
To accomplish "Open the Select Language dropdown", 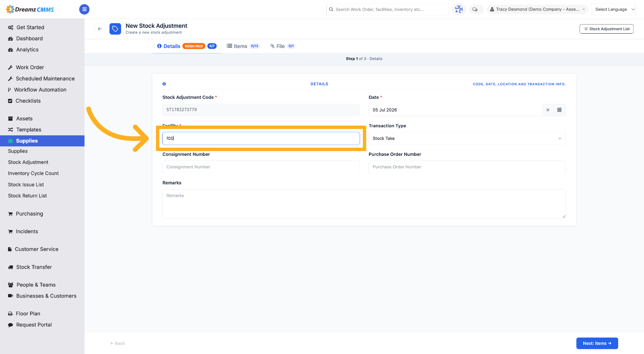I will tap(613, 9).
